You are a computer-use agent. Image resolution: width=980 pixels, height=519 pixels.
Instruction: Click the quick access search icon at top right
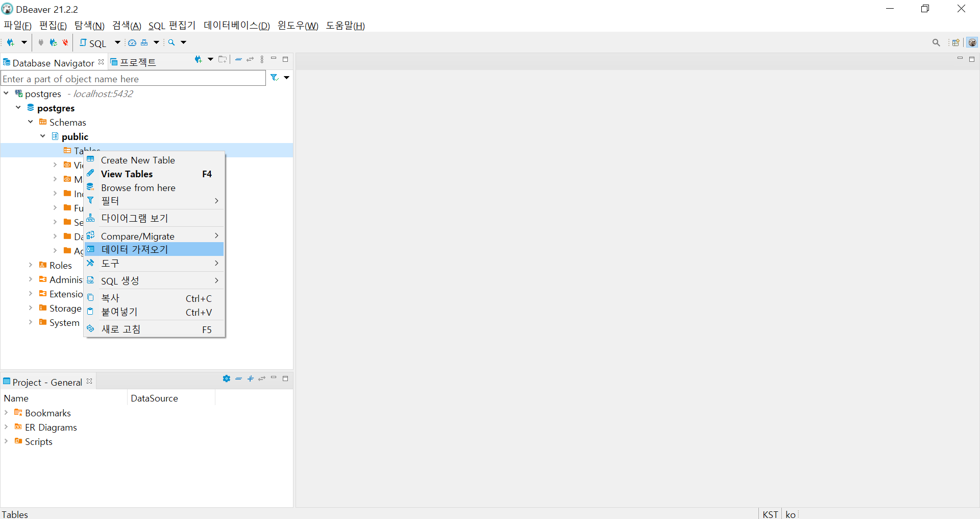point(936,43)
